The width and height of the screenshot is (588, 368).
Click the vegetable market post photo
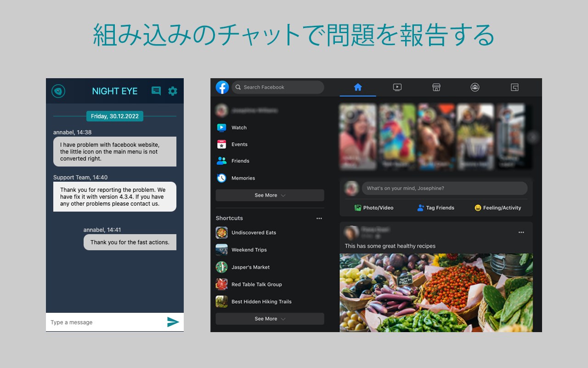pyautogui.click(x=436, y=293)
